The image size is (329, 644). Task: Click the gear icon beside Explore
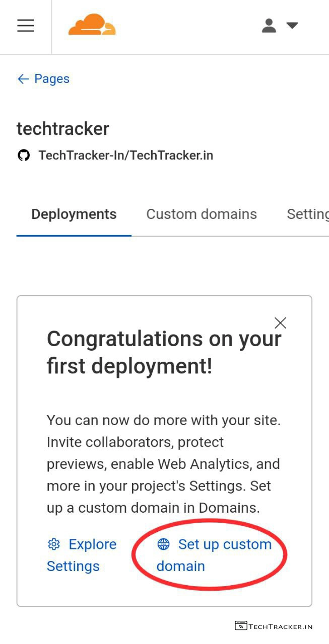(54, 544)
